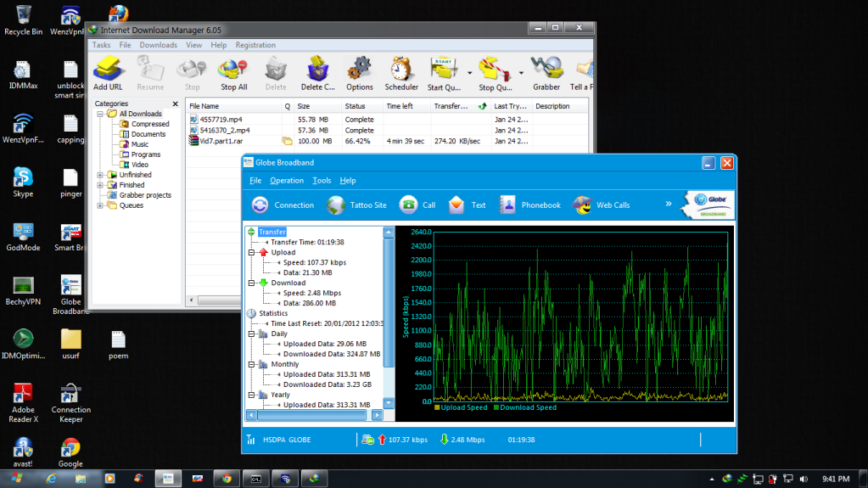Select Video category in IDM tree
The image size is (868, 488).
[x=139, y=165]
